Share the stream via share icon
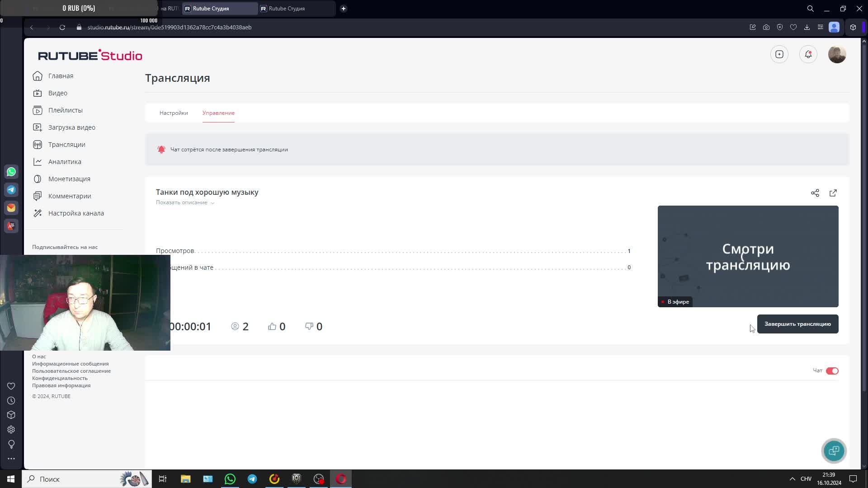Viewport: 868px width, 488px height. tap(815, 193)
